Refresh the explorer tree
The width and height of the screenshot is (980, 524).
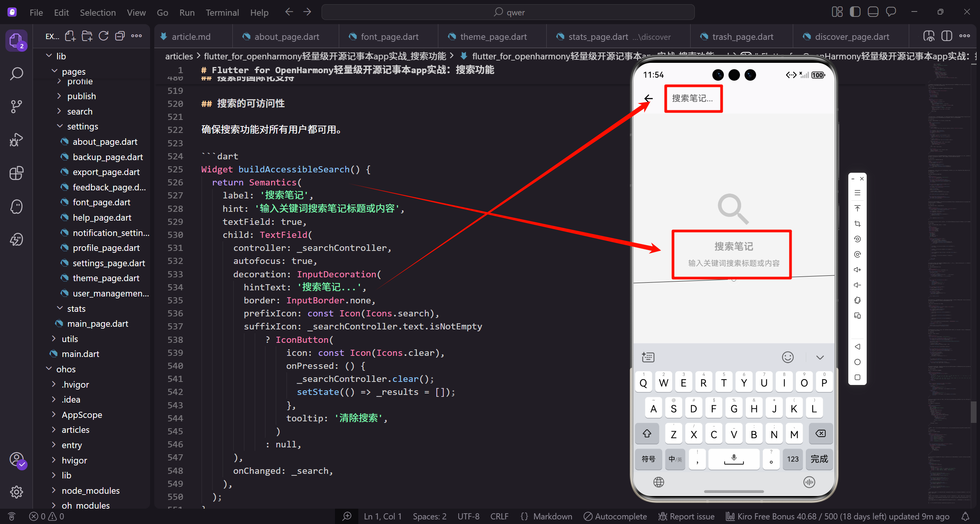[x=103, y=36]
